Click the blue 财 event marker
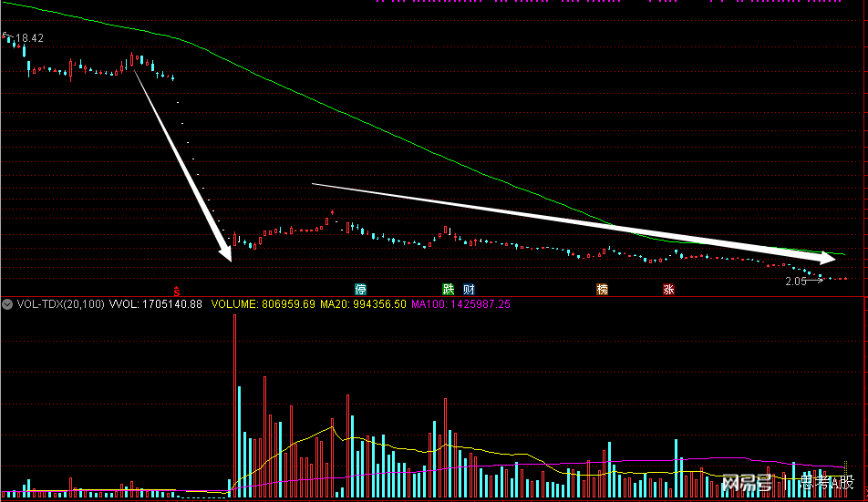 tap(469, 290)
